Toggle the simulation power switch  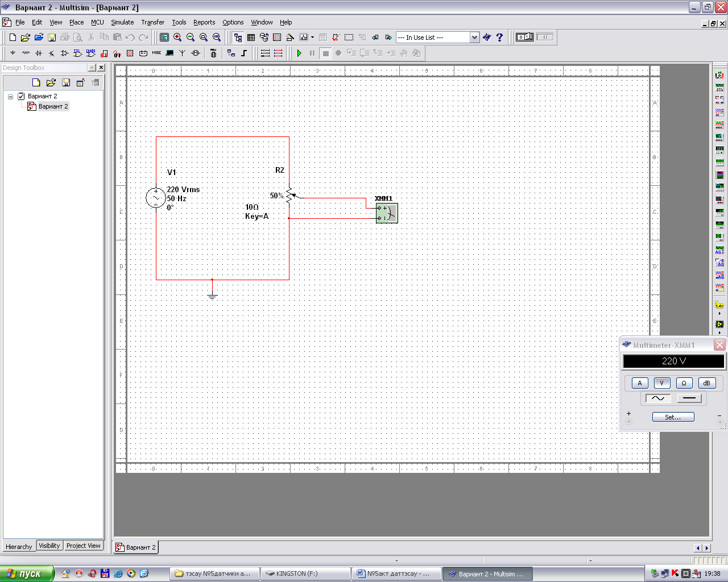coord(524,38)
